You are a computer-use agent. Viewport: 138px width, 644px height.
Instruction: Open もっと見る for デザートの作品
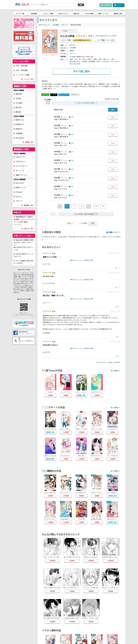tap(115, 408)
